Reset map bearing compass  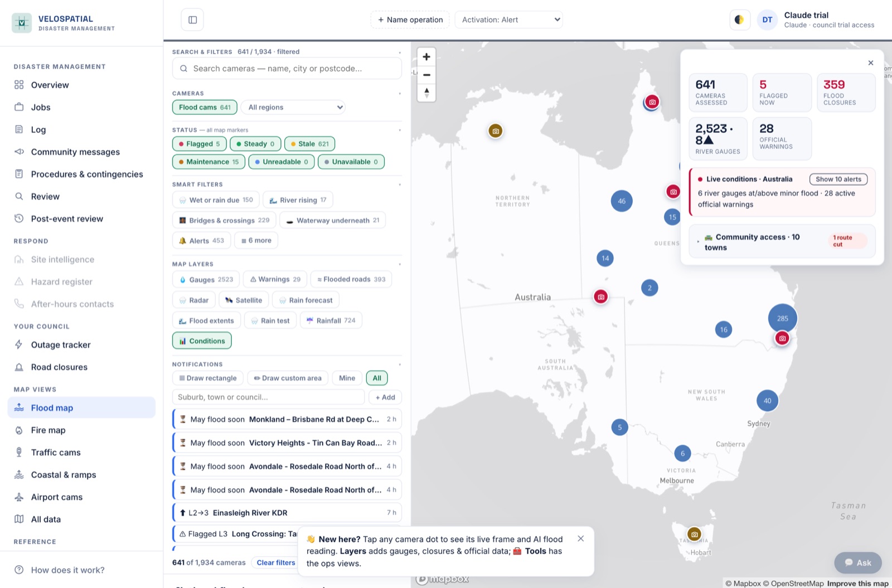pyautogui.click(x=426, y=93)
